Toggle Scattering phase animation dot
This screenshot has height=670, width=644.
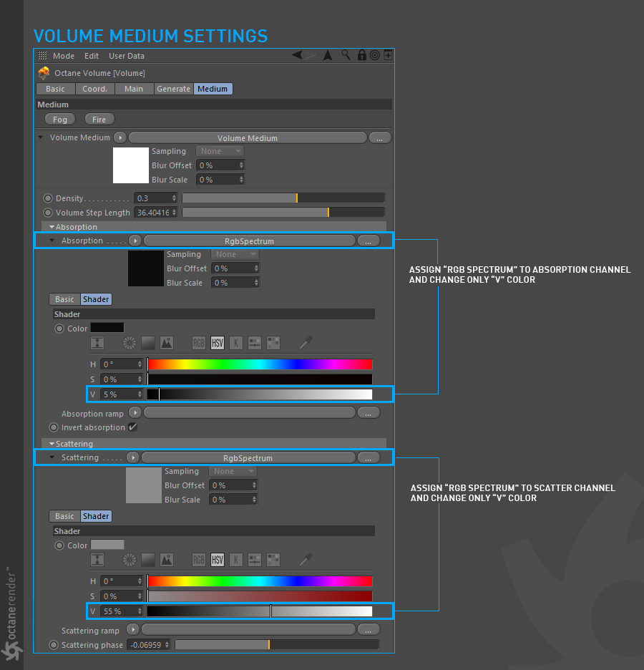tap(54, 645)
